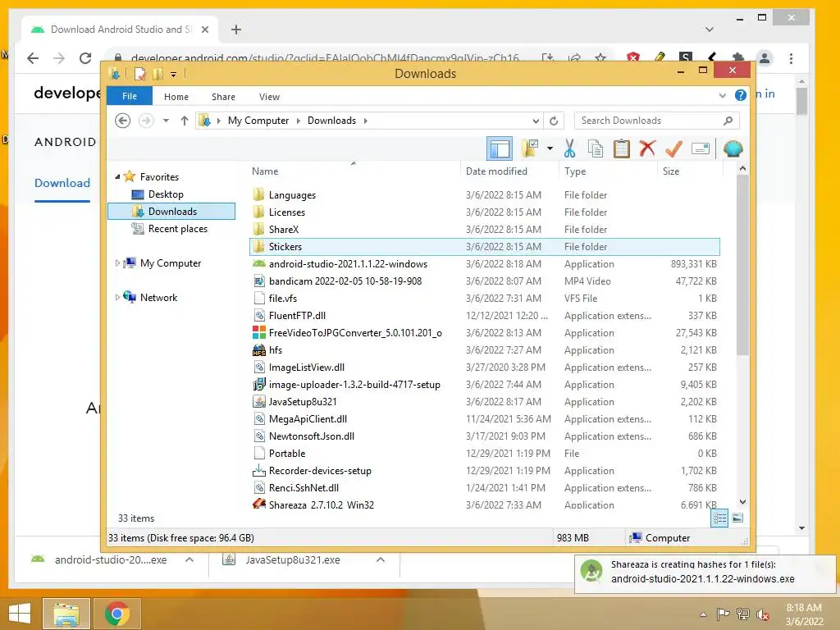Open the Customize Quick Access Toolbar dropdown

[173, 75]
